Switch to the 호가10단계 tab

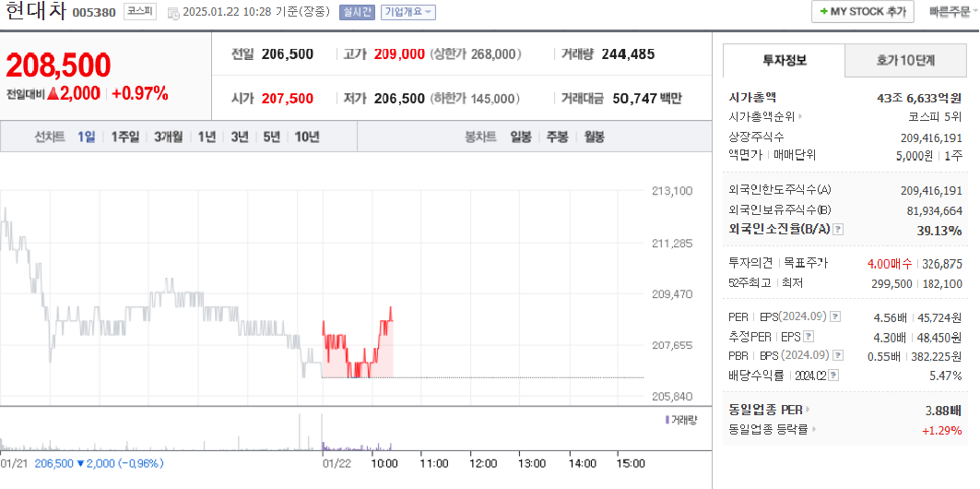point(905,60)
